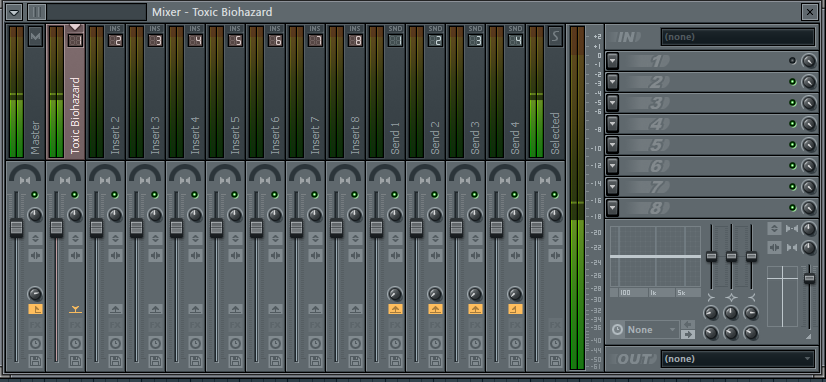
Task: Click the effect slot 4 mix level knob
Action: (808, 124)
